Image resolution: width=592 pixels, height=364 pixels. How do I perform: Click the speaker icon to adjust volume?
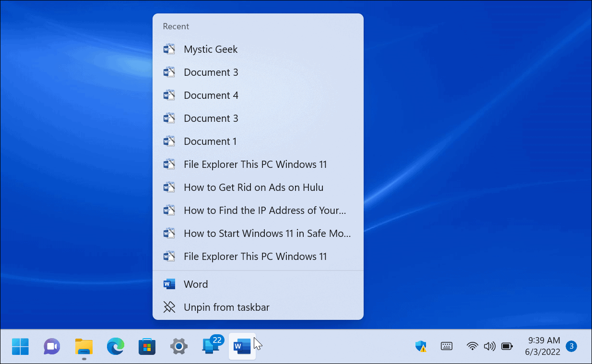tap(490, 346)
